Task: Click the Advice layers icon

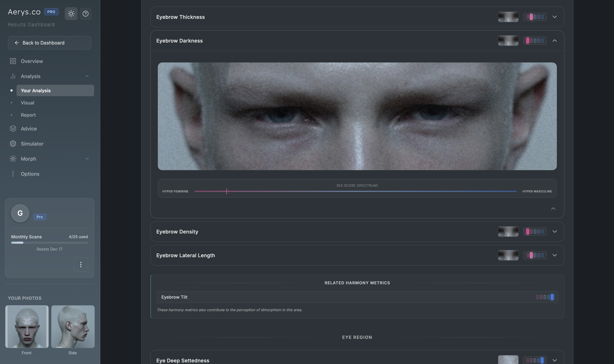Action: pos(13,129)
